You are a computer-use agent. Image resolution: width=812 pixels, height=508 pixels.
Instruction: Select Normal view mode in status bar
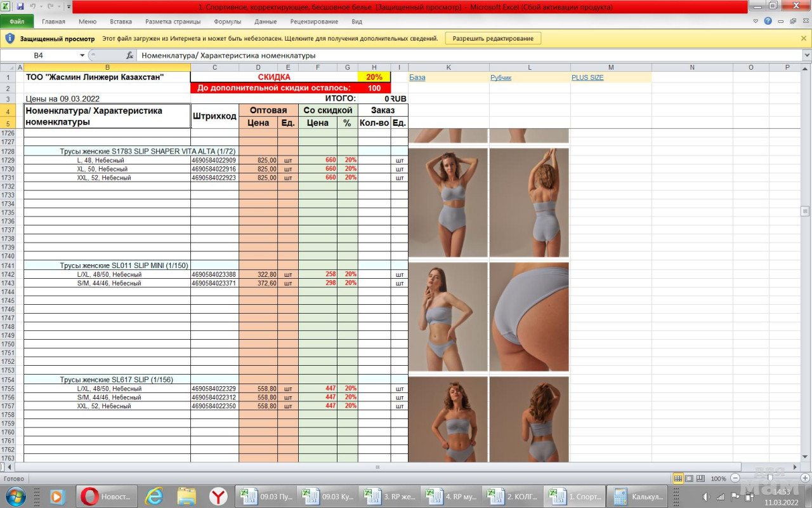pyautogui.click(x=678, y=478)
